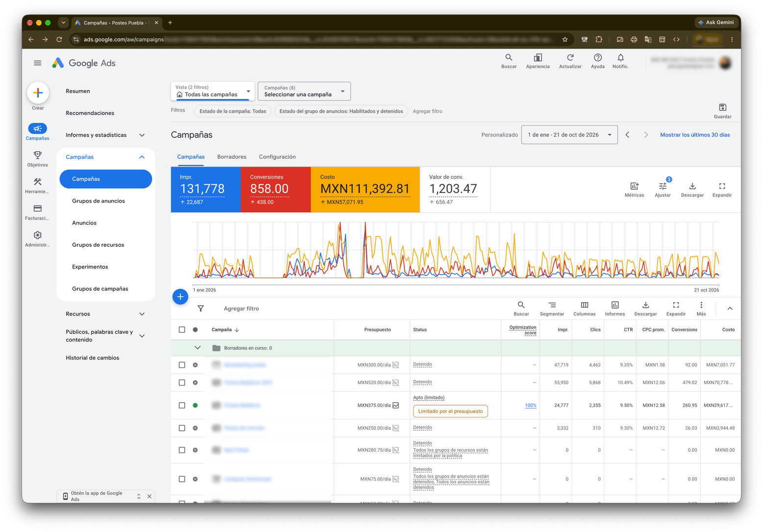Expand the Recursos sidebar section
Viewport: 763px width, 532px height.
105,314
